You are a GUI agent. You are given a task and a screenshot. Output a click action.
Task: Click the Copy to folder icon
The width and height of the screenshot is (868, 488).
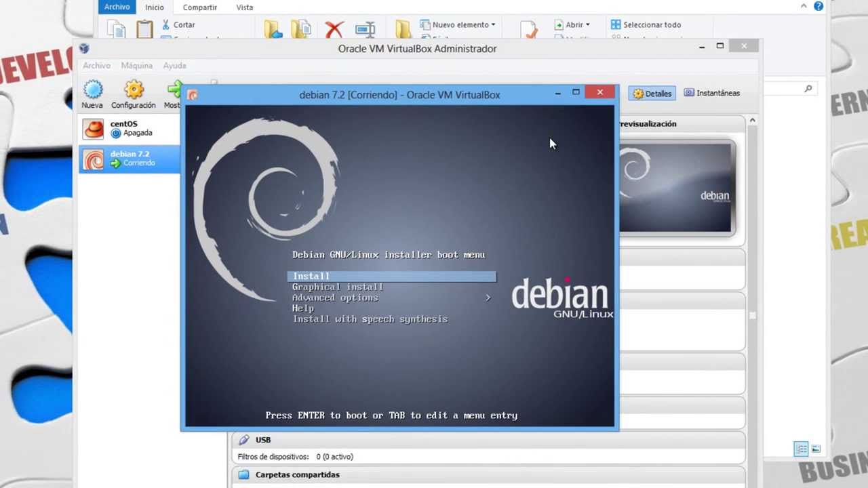tap(300, 29)
